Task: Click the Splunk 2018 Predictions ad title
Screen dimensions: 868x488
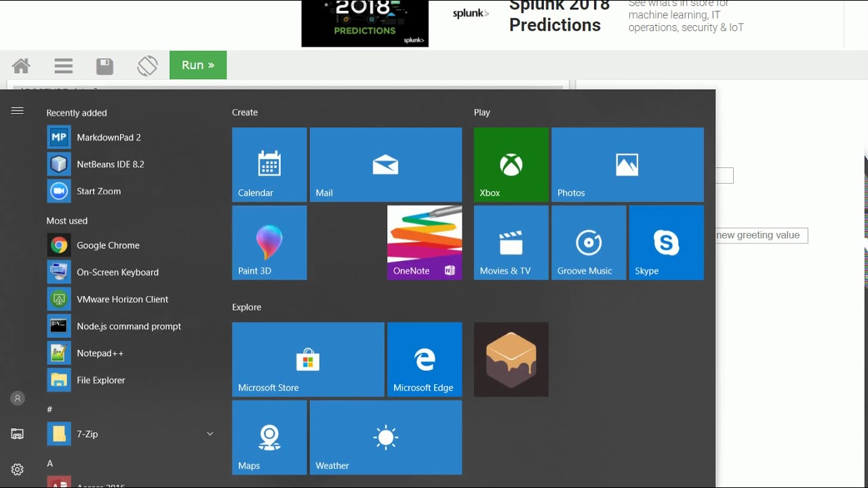Action: (x=559, y=16)
